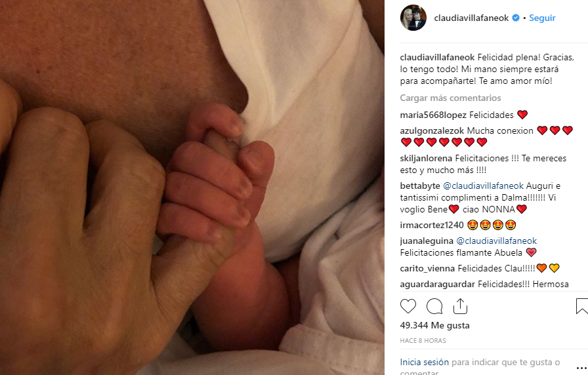Like the post with heart icon
588x375 pixels.
408,306
